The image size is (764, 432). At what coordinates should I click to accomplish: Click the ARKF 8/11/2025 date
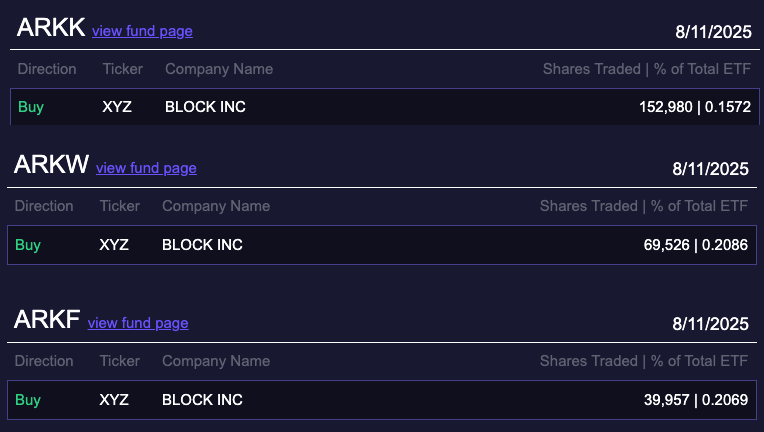click(711, 324)
